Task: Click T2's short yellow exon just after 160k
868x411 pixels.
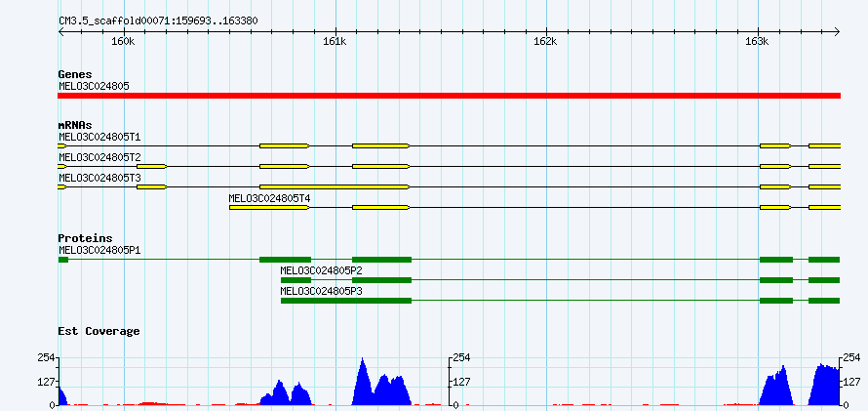Action: (152, 166)
